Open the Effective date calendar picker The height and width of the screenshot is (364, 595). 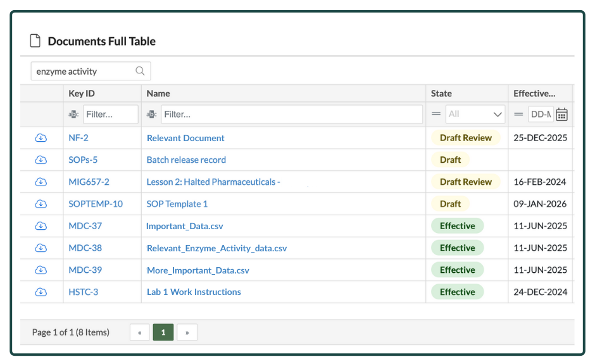tap(561, 115)
